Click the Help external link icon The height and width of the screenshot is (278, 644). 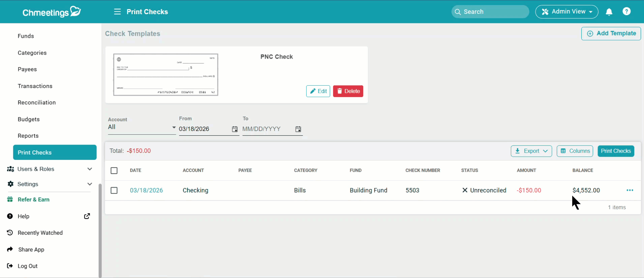87,216
